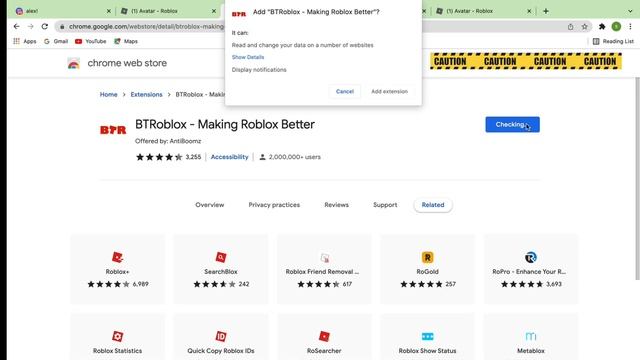Viewport: 640px width, 360px height.
Task: Open the Privacy practices tab
Action: tap(274, 205)
